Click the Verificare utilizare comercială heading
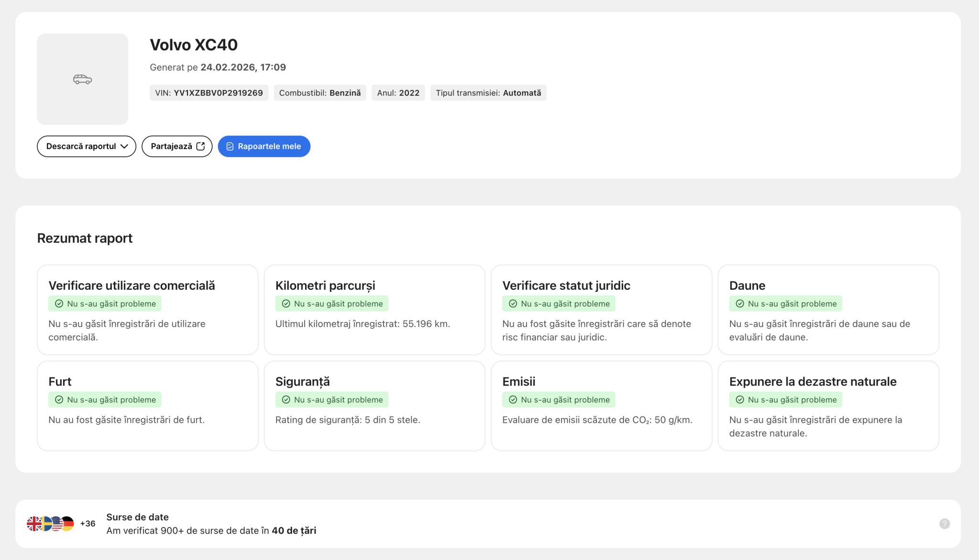 tap(132, 285)
